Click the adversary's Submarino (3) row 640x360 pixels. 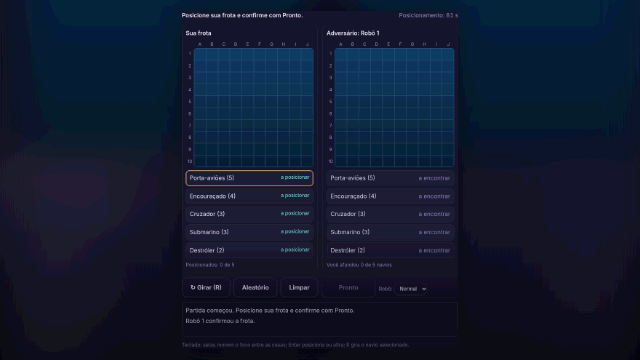pos(390,232)
